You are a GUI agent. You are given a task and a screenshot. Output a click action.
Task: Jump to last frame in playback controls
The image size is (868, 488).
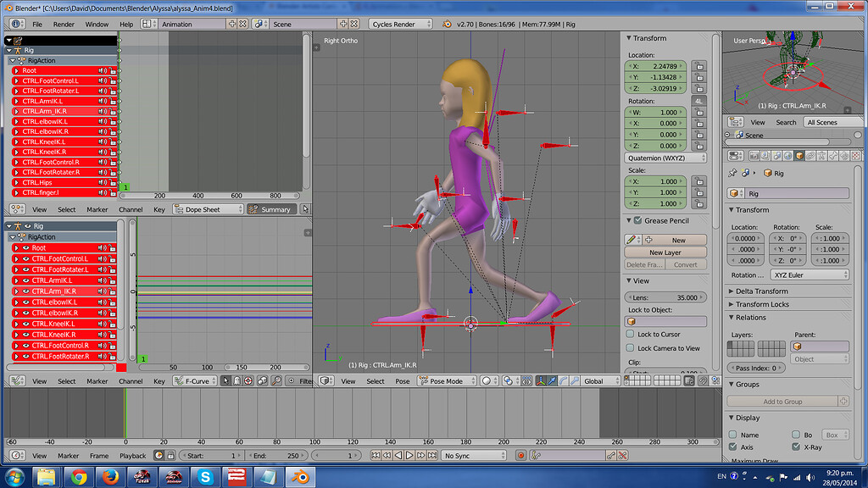432,455
